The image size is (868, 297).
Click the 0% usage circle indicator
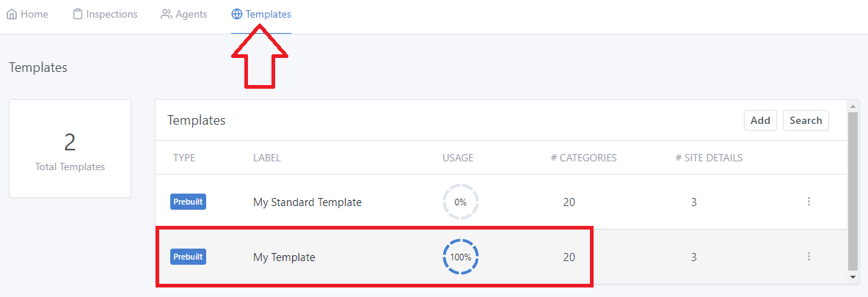tap(460, 202)
